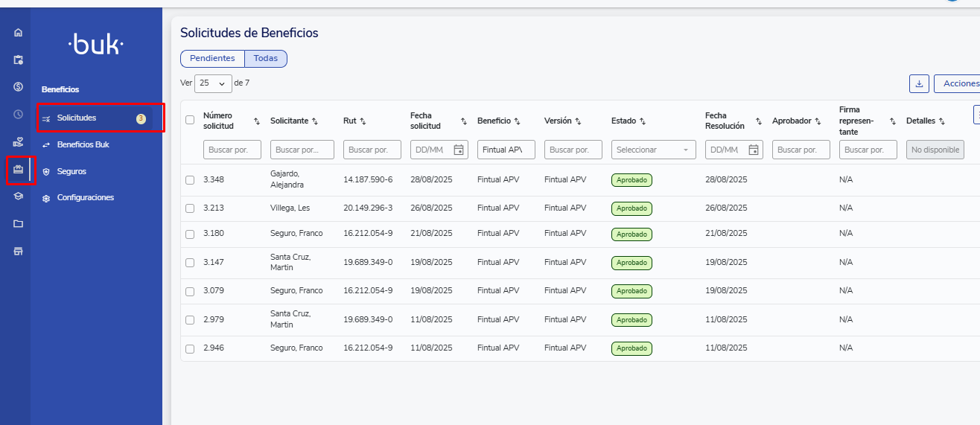Image resolution: width=980 pixels, height=425 pixels.
Task: Open the store icon in sidebar
Action: coord(19,251)
